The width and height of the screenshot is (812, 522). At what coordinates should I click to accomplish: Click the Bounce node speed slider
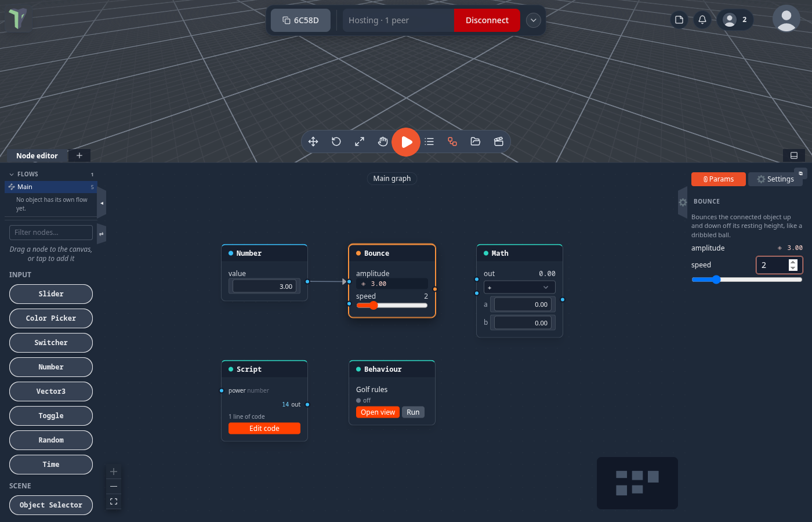coord(391,306)
